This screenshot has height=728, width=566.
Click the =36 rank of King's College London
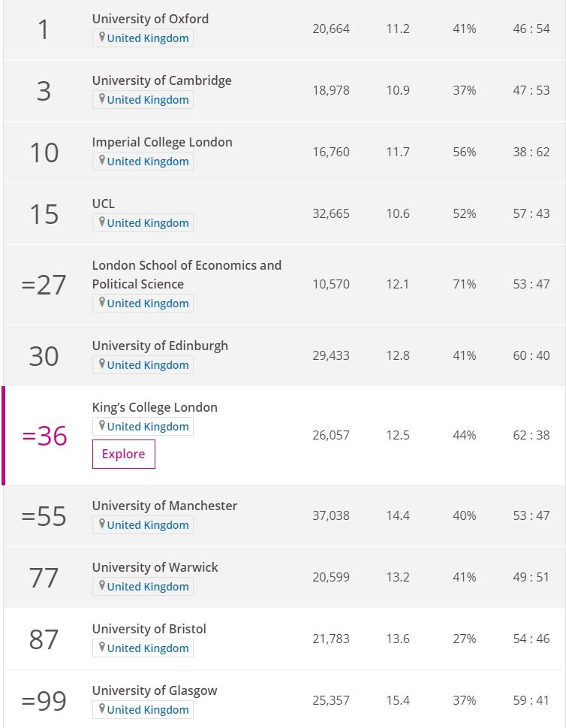click(x=44, y=436)
